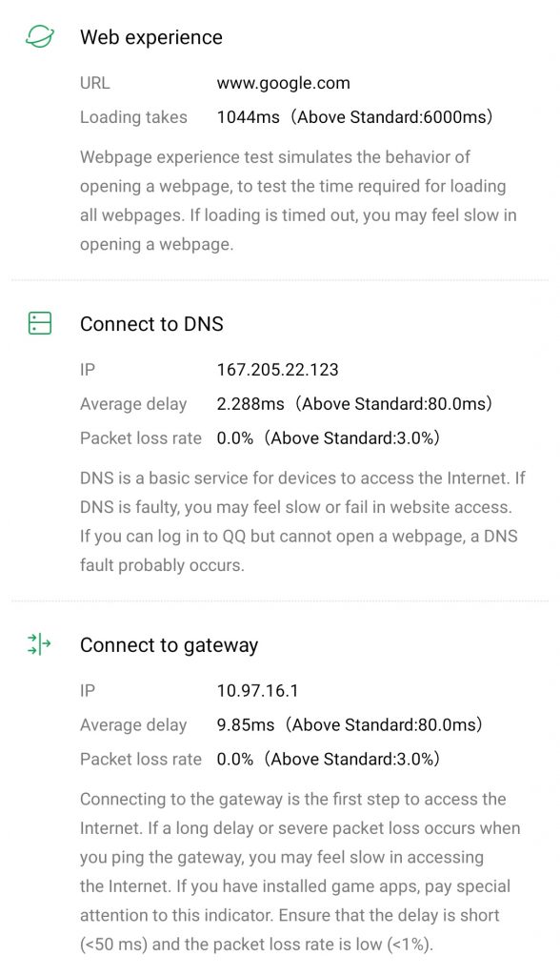Select the Connect to DNS heading
This screenshot has width=560, height=976.
[151, 324]
